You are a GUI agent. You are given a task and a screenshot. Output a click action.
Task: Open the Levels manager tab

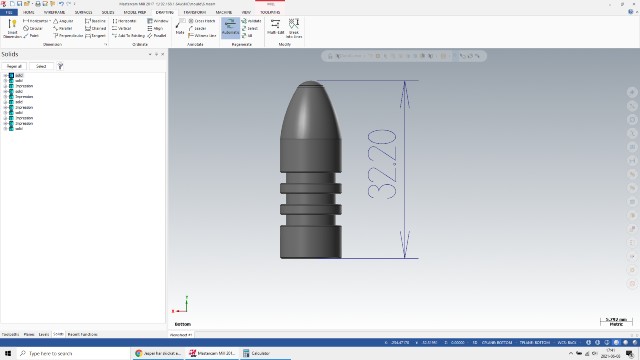tap(44, 334)
